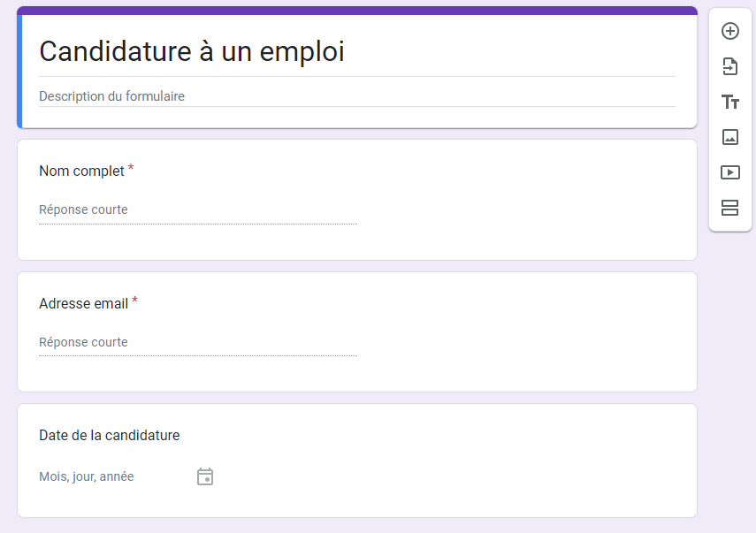The height and width of the screenshot is (533, 756).
Task: Add a title and description block
Action: tap(730, 102)
